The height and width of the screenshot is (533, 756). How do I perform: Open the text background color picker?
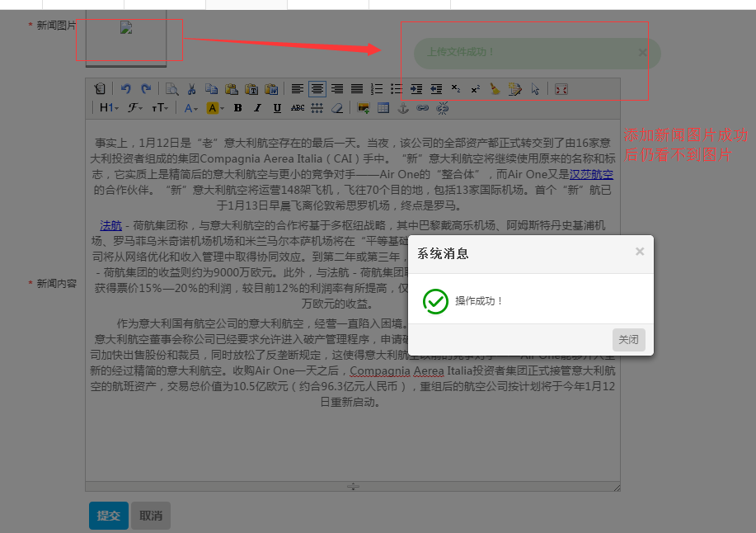point(214,108)
